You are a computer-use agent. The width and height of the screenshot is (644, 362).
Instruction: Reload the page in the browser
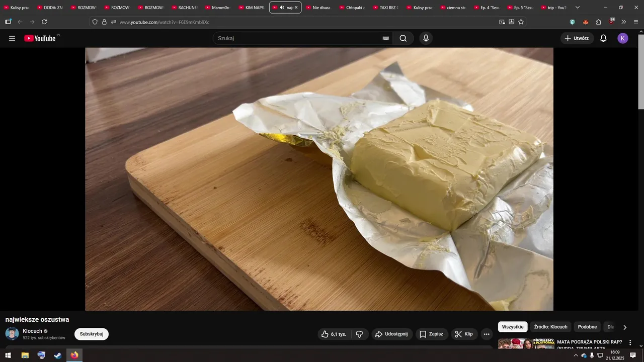(x=44, y=22)
